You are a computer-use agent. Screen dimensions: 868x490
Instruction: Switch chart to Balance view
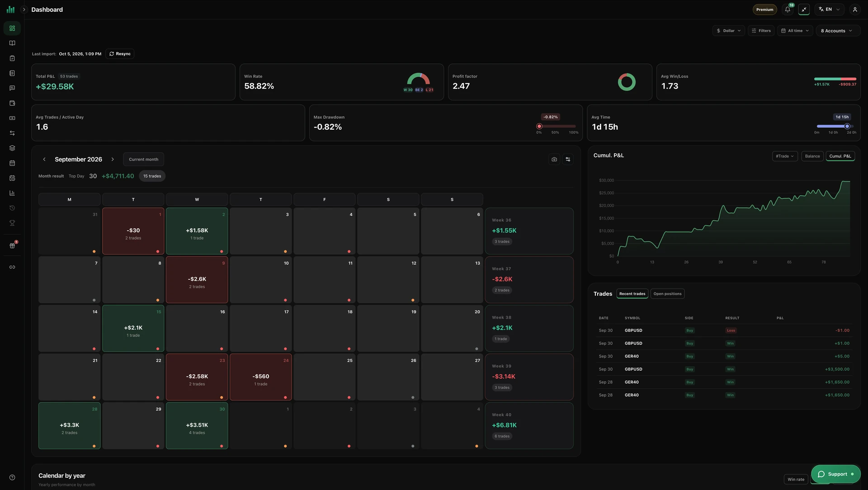[x=812, y=156]
